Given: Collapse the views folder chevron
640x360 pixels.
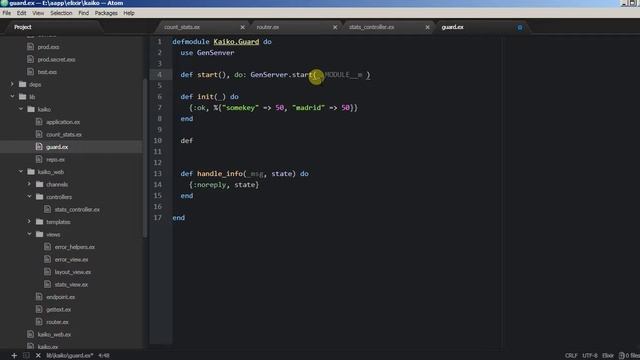Looking at the screenshot, I should click(x=29, y=234).
